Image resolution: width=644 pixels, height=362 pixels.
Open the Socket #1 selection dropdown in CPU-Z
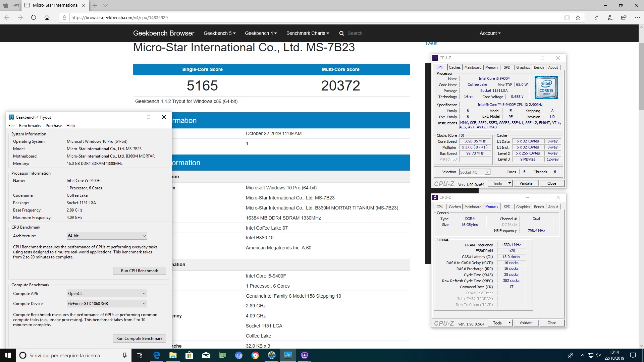tap(475, 172)
